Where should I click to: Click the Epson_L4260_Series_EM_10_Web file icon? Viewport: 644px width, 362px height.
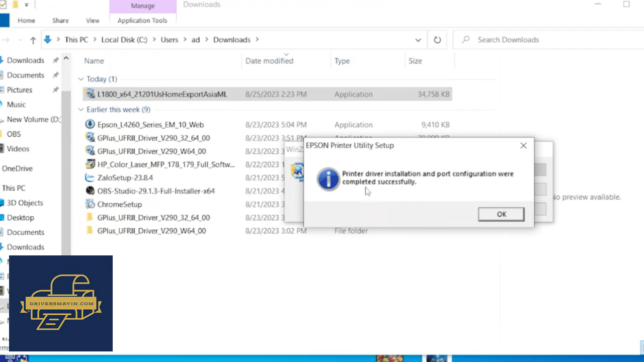[90, 125]
